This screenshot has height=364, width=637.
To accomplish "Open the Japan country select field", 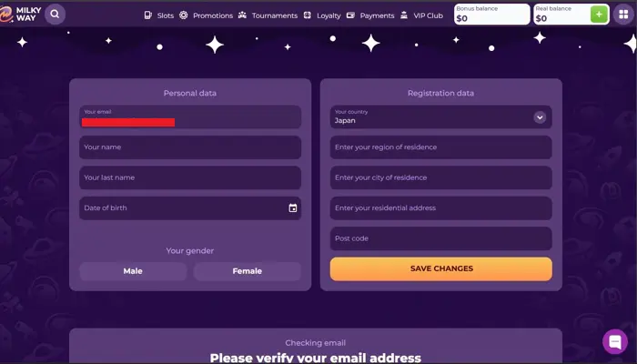I will tap(428, 117).
